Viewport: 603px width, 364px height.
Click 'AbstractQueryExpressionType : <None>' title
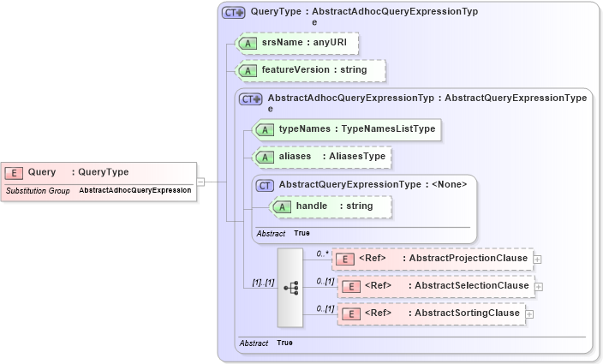[373, 184]
